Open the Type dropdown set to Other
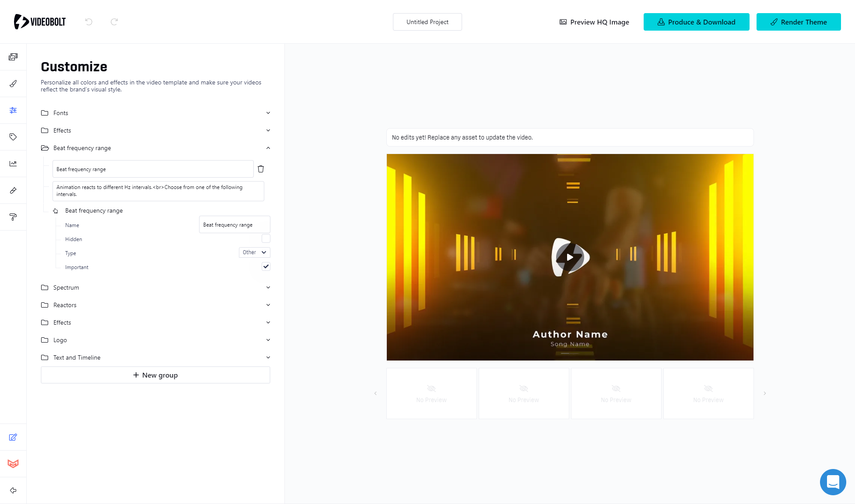 pyautogui.click(x=254, y=252)
